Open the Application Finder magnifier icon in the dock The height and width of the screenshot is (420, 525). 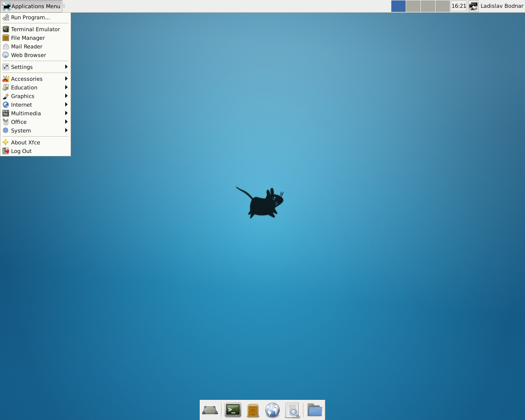click(x=292, y=410)
